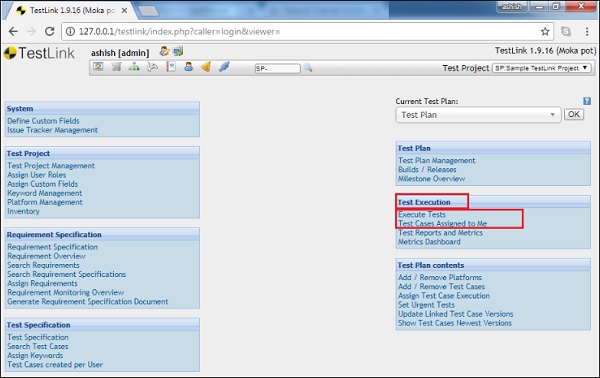Open the Chrome three-dot menu
This screenshot has width=600, height=378.
tap(587, 31)
